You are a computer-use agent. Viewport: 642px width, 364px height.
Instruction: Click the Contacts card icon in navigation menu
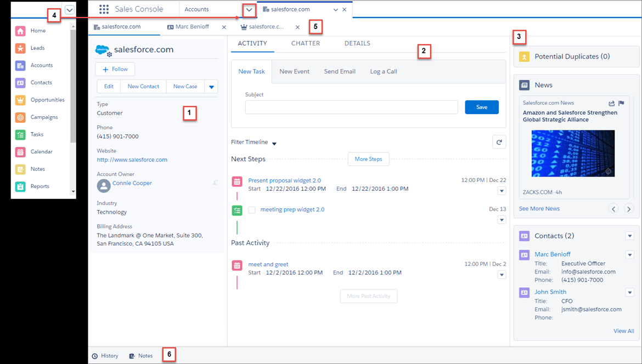point(20,83)
